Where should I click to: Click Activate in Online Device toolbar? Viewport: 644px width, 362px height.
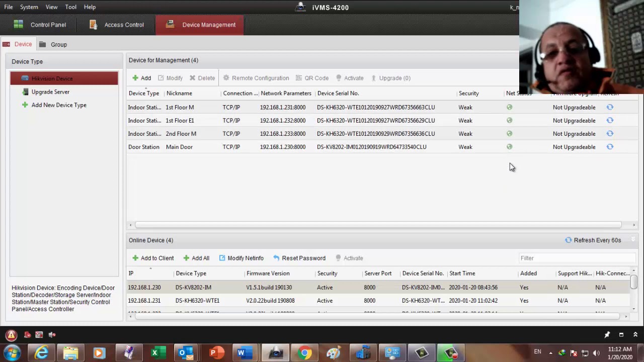coord(349,258)
